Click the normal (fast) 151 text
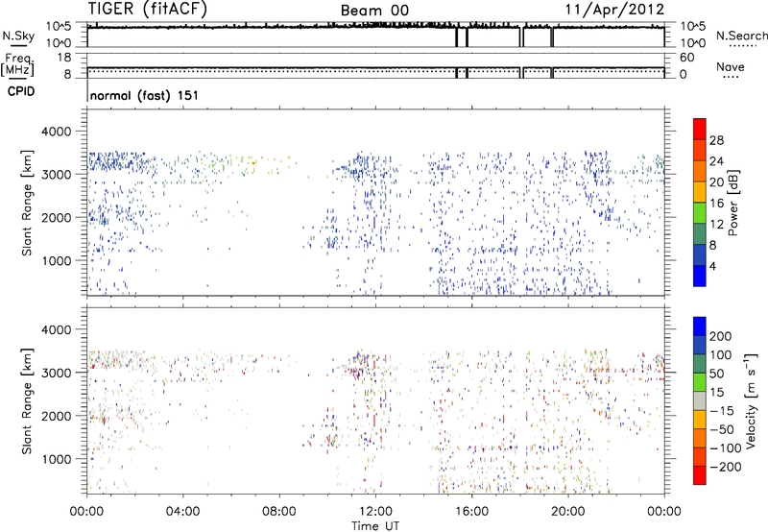768x532 pixels. pyautogui.click(x=145, y=95)
